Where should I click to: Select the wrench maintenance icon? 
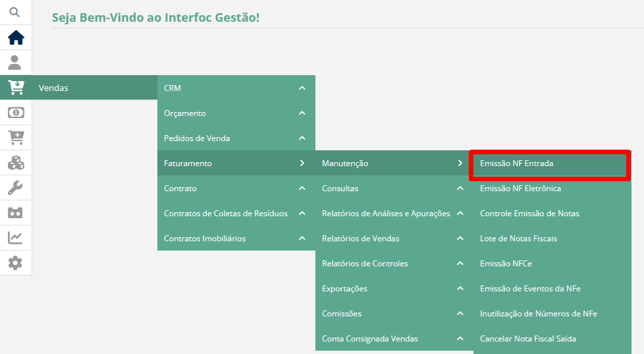pyautogui.click(x=15, y=188)
